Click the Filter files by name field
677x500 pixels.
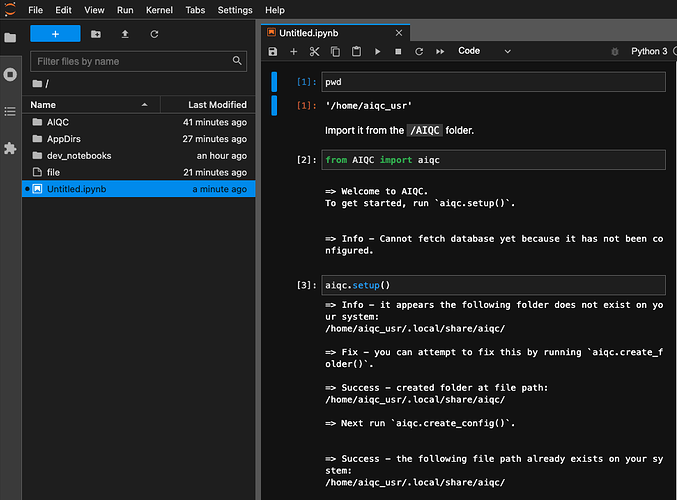point(138,61)
